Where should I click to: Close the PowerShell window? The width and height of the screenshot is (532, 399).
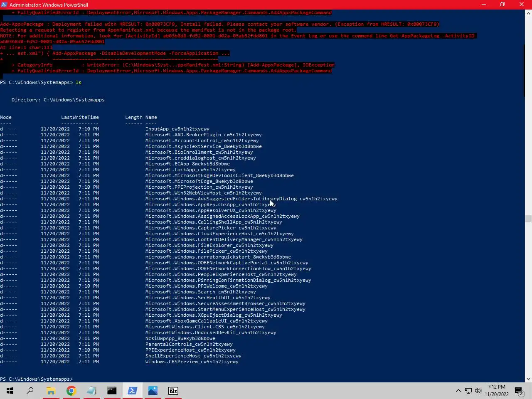522,5
